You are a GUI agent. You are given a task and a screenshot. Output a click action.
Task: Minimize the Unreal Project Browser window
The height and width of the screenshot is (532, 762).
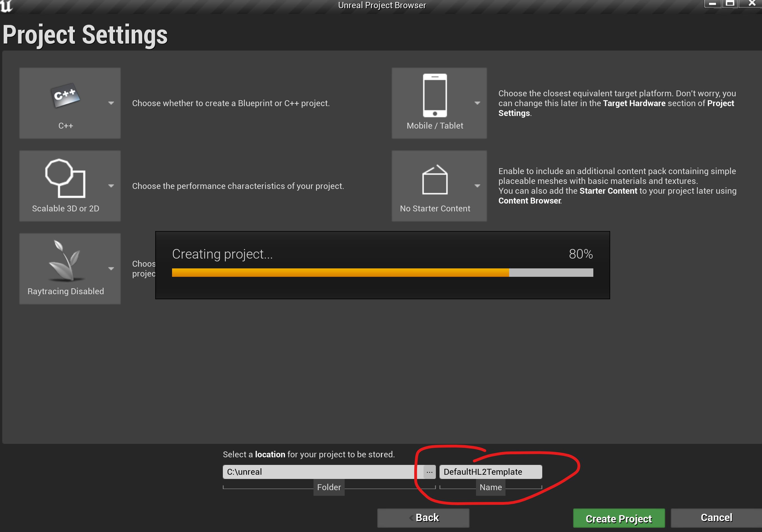coord(712,4)
